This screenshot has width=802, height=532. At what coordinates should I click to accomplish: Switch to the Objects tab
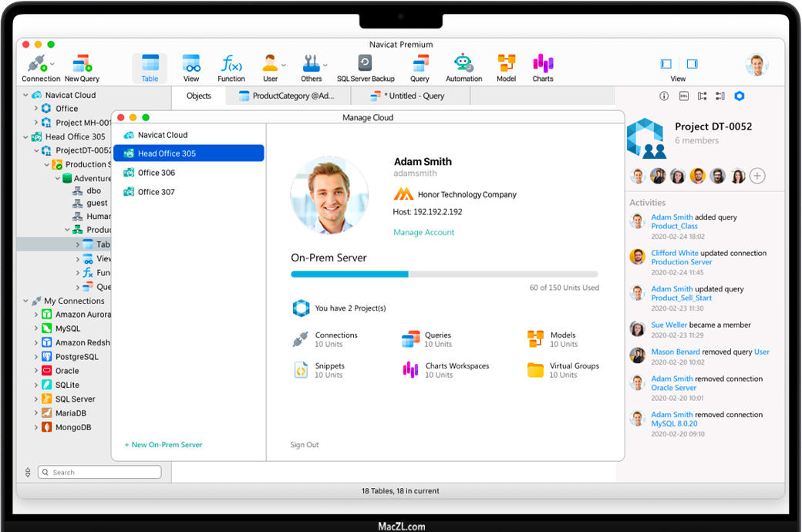[x=199, y=96]
